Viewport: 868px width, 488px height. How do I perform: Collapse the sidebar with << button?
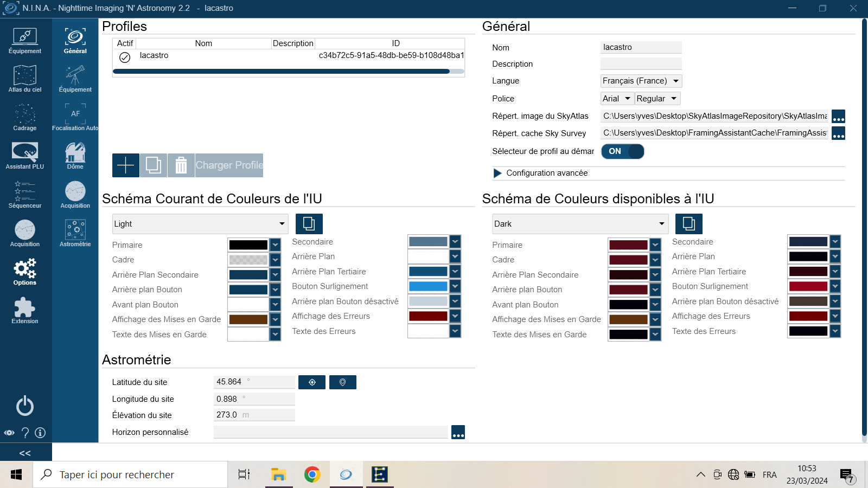pyautogui.click(x=25, y=453)
